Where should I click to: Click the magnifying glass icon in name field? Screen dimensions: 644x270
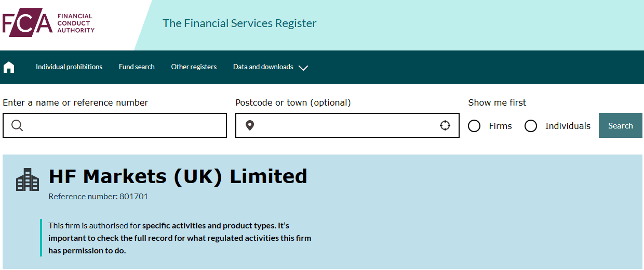pyautogui.click(x=17, y=125)
